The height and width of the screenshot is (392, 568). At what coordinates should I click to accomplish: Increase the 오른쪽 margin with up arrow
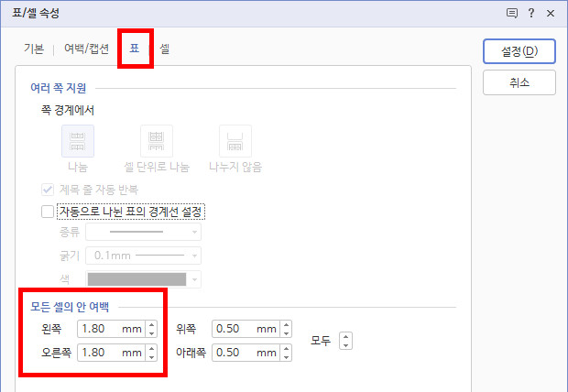[152, 348]
